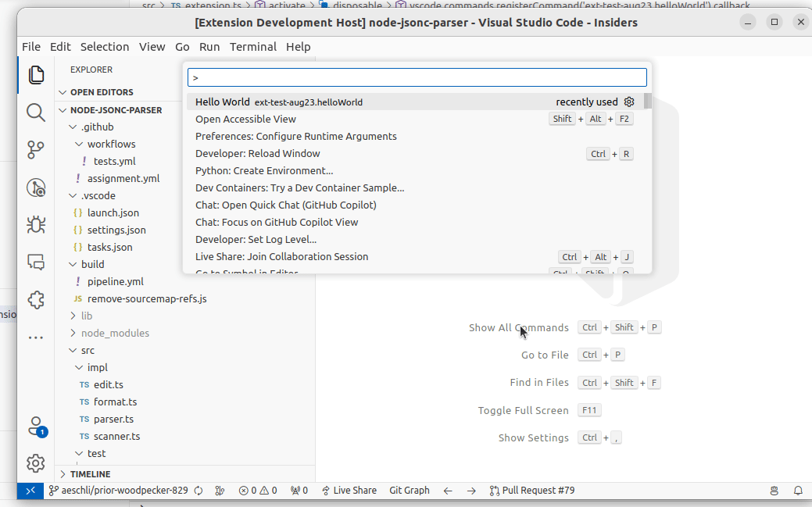Select the Explorer icon in the activity bar
This screenshot has width=812, height=507.
tap(35, 75)
